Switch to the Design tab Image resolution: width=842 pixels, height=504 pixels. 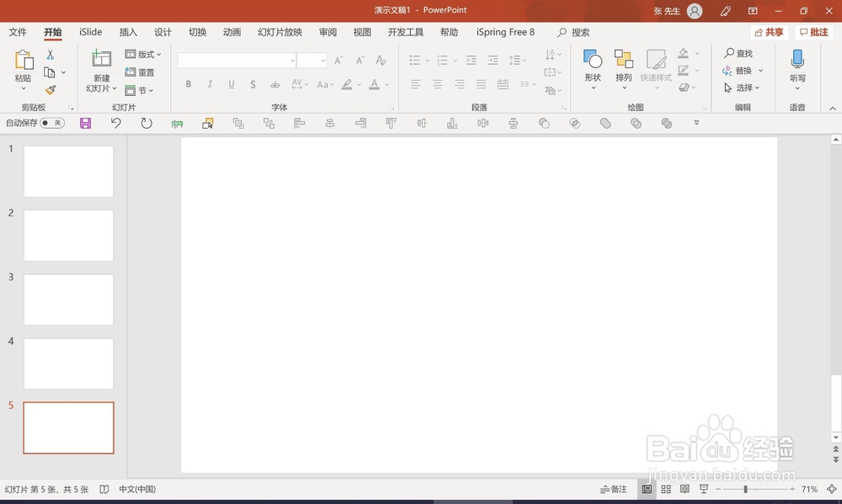click(x=163, y=32)
